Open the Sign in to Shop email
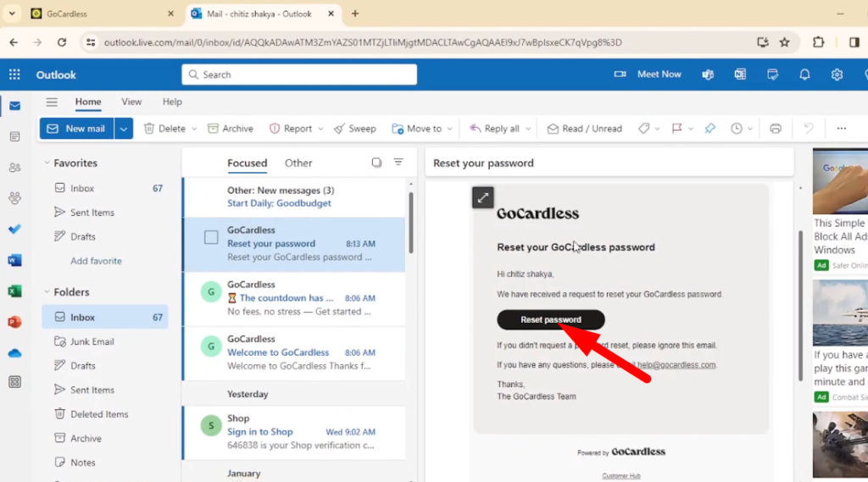Image resolution: width=868 pixels, height=482 pixels. [294, 432]
